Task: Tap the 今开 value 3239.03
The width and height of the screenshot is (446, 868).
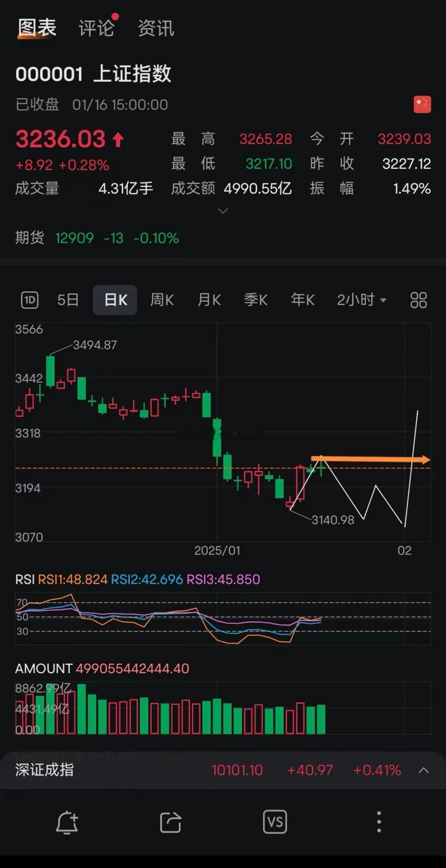Action: point(404,139)
